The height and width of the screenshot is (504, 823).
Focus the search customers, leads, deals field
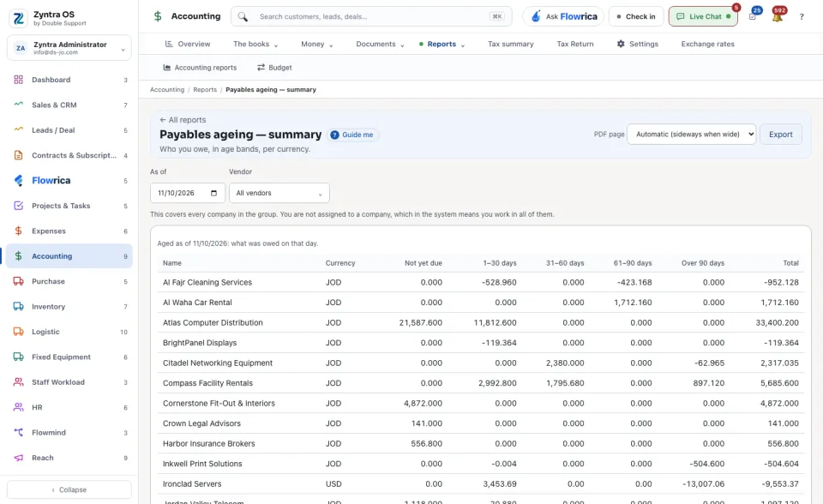pos(371,17)
